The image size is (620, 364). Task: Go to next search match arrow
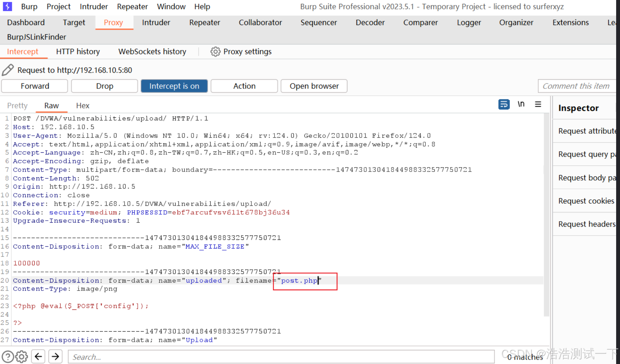click(55, 357)
